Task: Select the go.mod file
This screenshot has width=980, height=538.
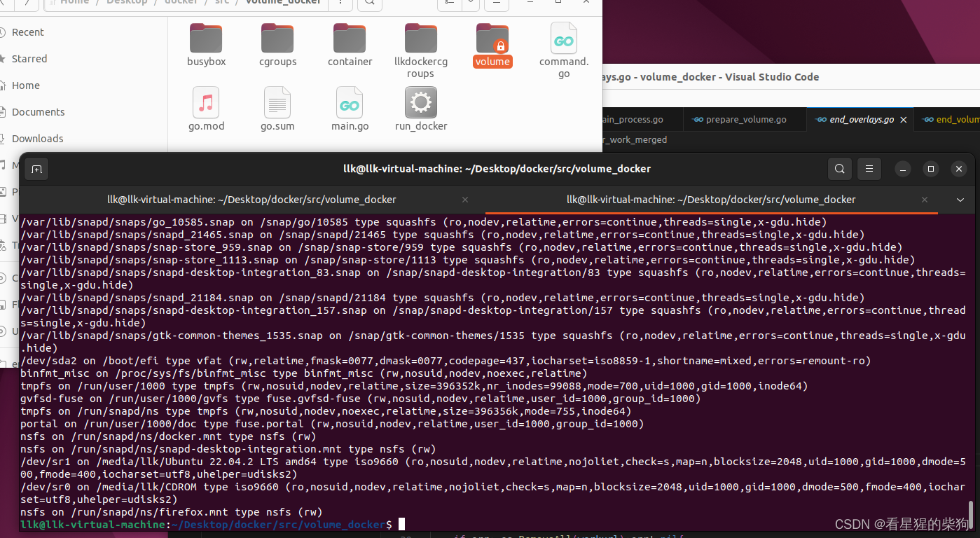Action: (x=206, y=109)
